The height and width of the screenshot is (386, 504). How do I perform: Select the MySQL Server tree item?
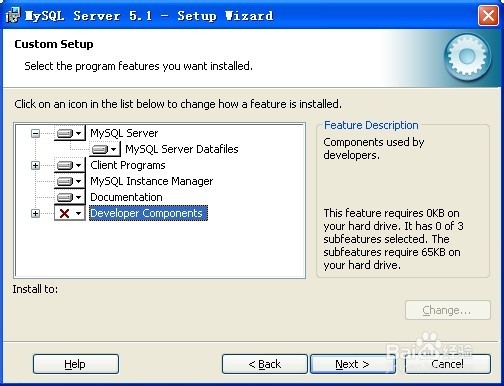pos(124,133)
